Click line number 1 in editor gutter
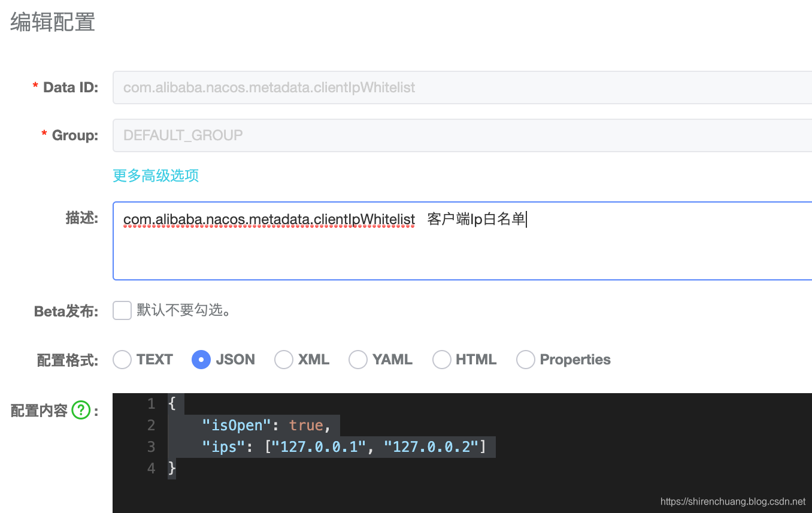This screenshot has width=812, height=513. (151, 404)
